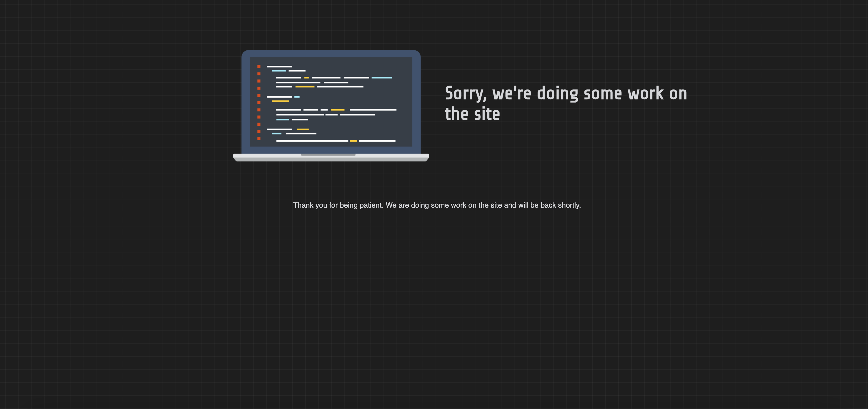Click the long yellow segment on the fifth code line
Screen dimensions: 868x409
point(305,87)
